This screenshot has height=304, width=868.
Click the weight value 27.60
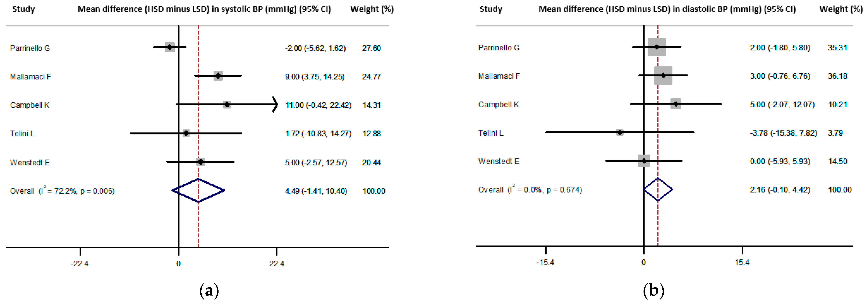coord(371,48)
